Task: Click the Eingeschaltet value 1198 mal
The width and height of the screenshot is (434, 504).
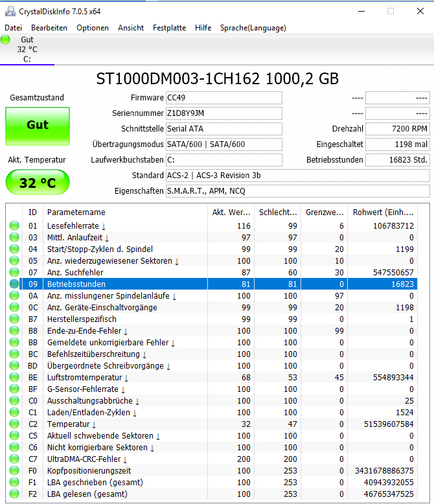Action: [x=398, y=144]
